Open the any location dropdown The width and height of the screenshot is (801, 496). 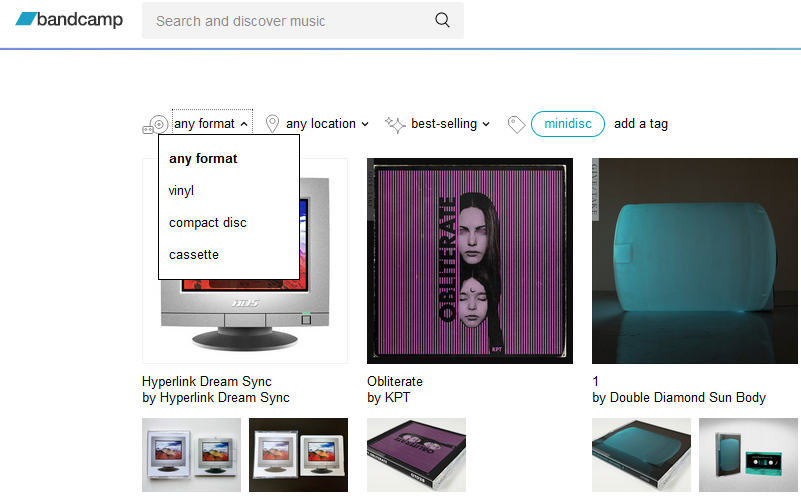[327, 124]
